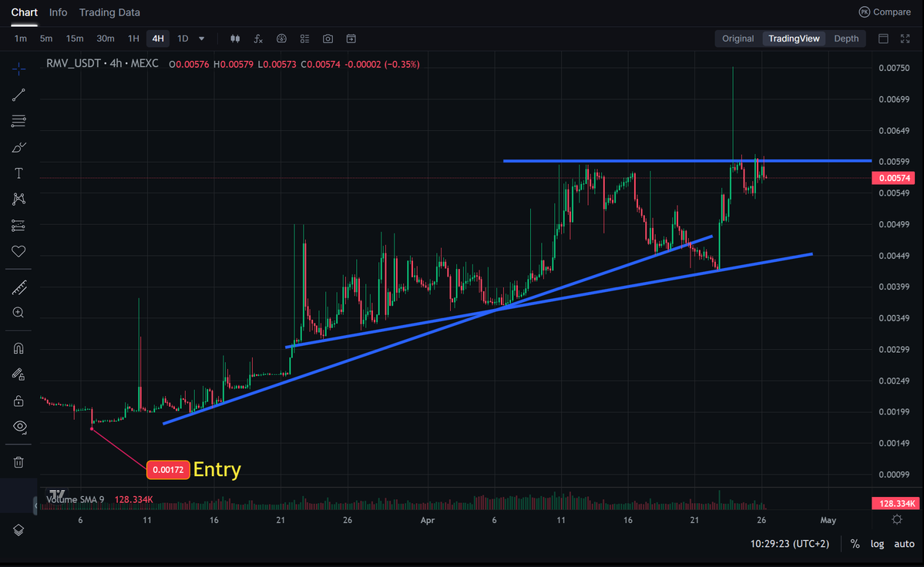Screen dimensions: 924x567
Task: Open the go-to-date calendar icon
Action: (x=350, y=39)
